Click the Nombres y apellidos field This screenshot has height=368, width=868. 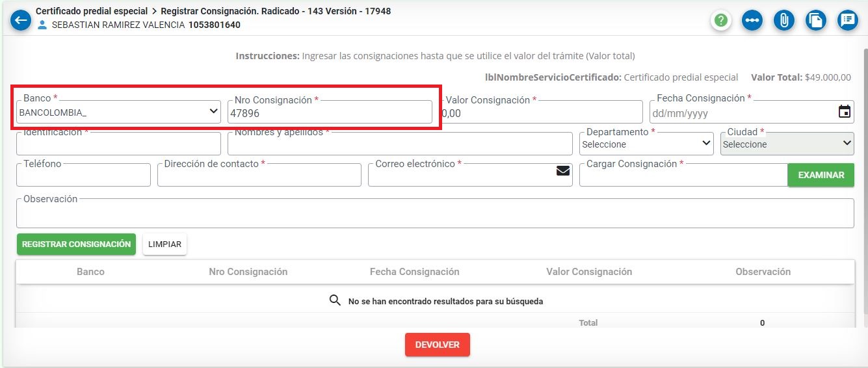[x=399, y=144]
